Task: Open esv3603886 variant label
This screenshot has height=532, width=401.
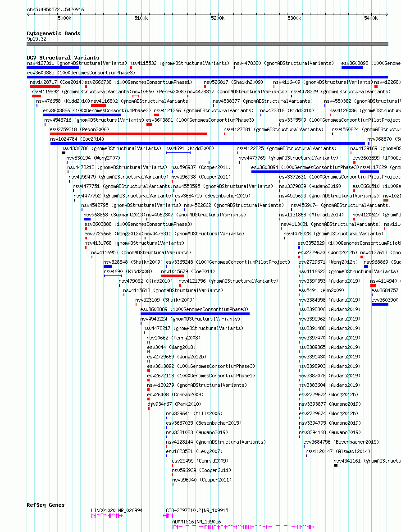Action: pos(96,110)
